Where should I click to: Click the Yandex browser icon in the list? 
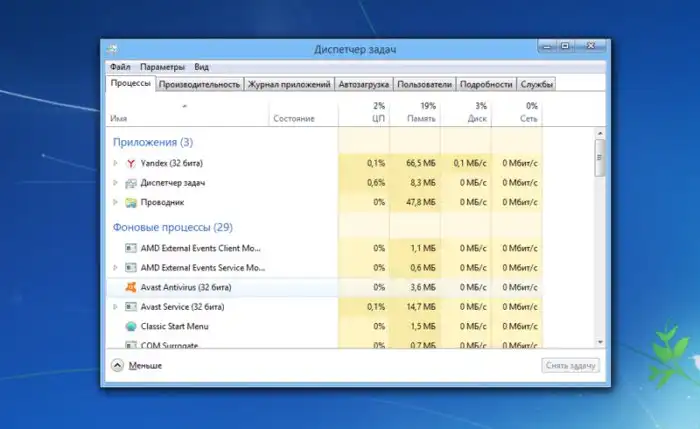[x=130, y=162]
